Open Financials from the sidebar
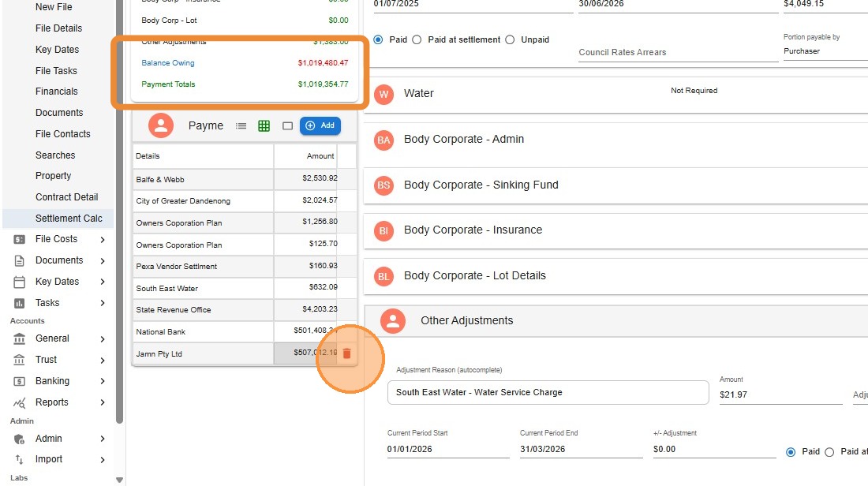 click(57, 92)
